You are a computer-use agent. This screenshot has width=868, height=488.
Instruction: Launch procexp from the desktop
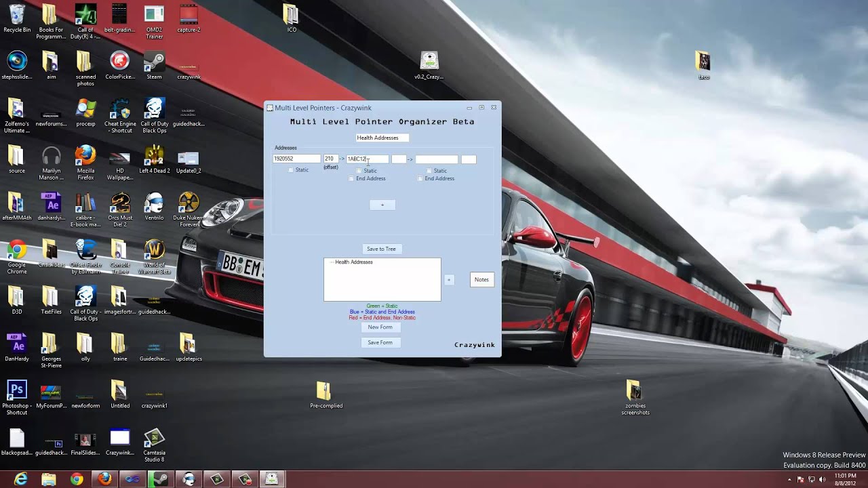point(85,113)
